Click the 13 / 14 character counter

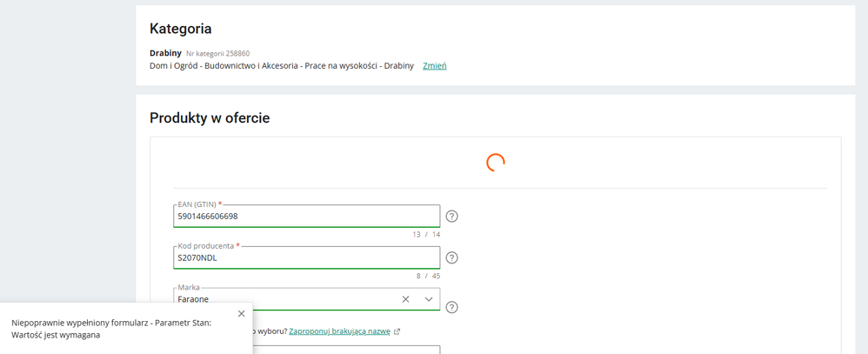(x=425, y=235)
